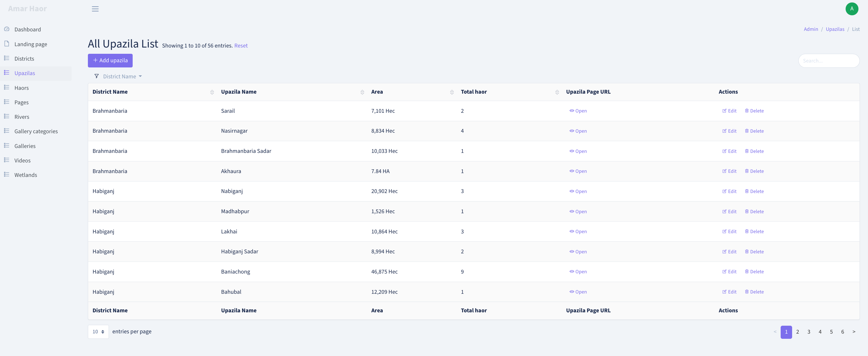The height and width of the screenshot is (356, 868).
Task: Open the entries per page selector
Action: [x=98, y=331]
